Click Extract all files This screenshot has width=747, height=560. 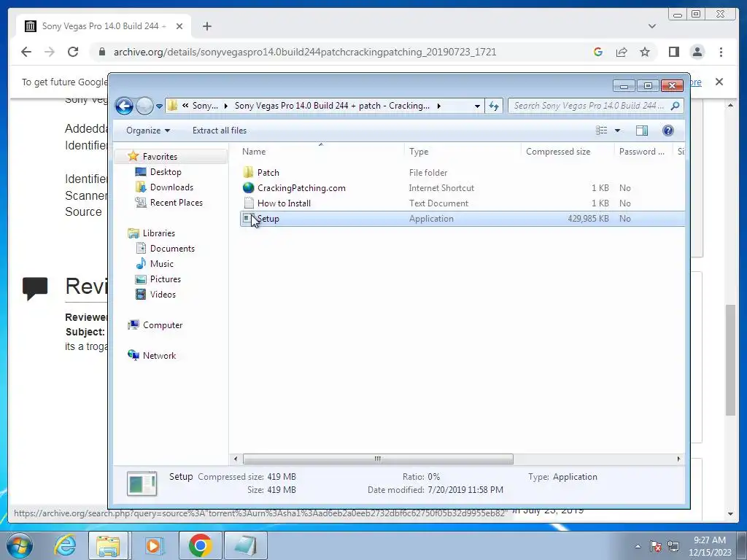point(220,131)
